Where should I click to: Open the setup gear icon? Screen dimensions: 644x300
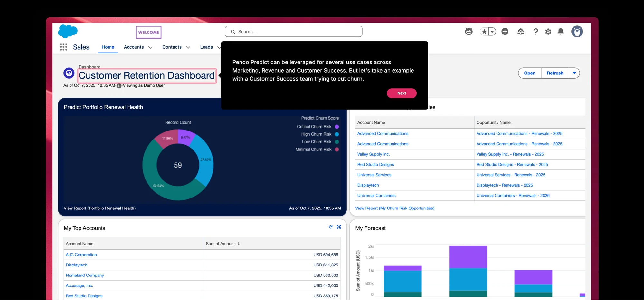(x=548, y=32)
